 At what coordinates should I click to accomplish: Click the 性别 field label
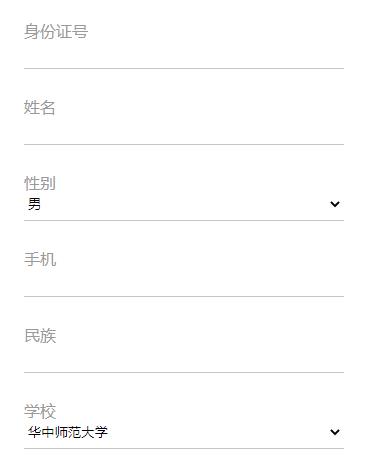click(40, 183)
